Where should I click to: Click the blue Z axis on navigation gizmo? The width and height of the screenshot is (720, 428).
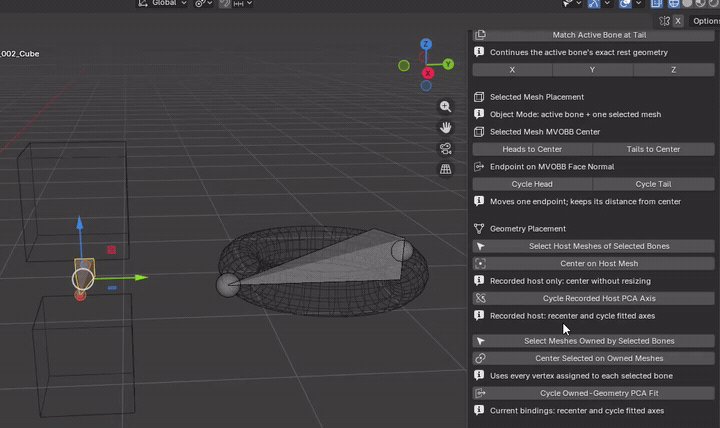click(426, 44)
